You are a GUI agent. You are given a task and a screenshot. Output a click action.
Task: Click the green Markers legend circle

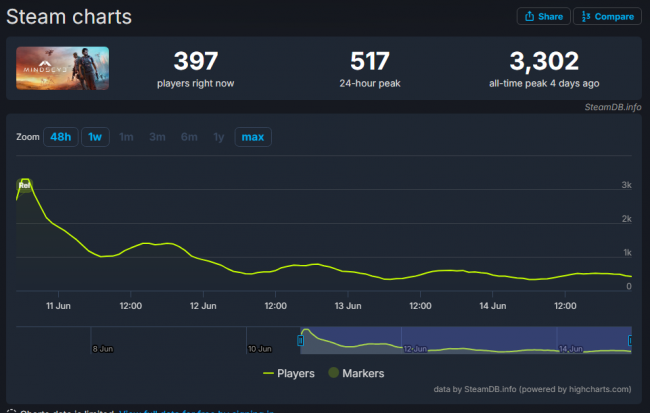334,373
